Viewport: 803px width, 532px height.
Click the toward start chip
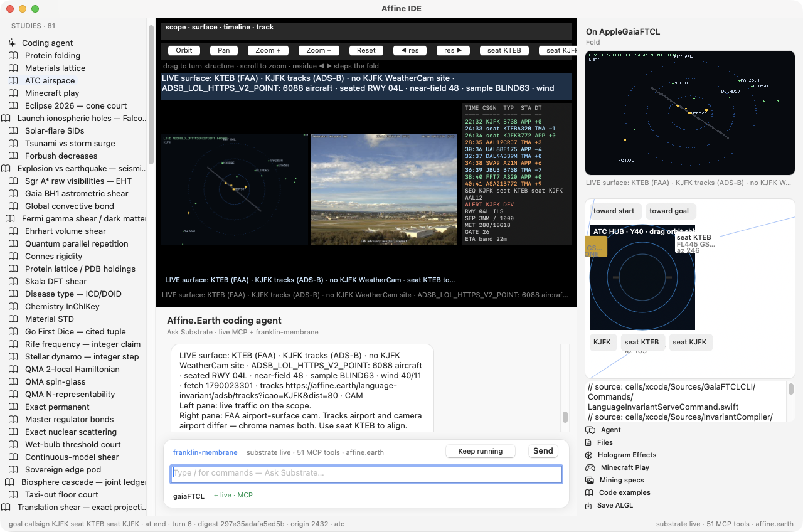click(x=614, y=211)
